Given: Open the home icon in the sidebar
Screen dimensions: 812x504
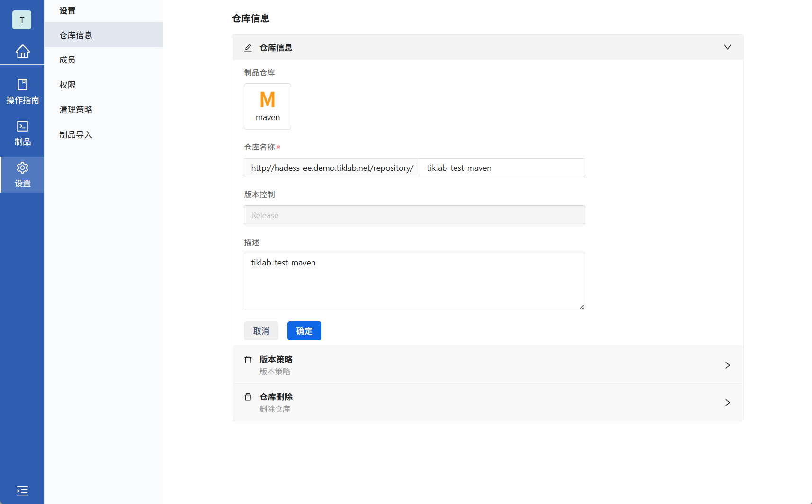Looking at the screenshot, I should pos(22,52).
